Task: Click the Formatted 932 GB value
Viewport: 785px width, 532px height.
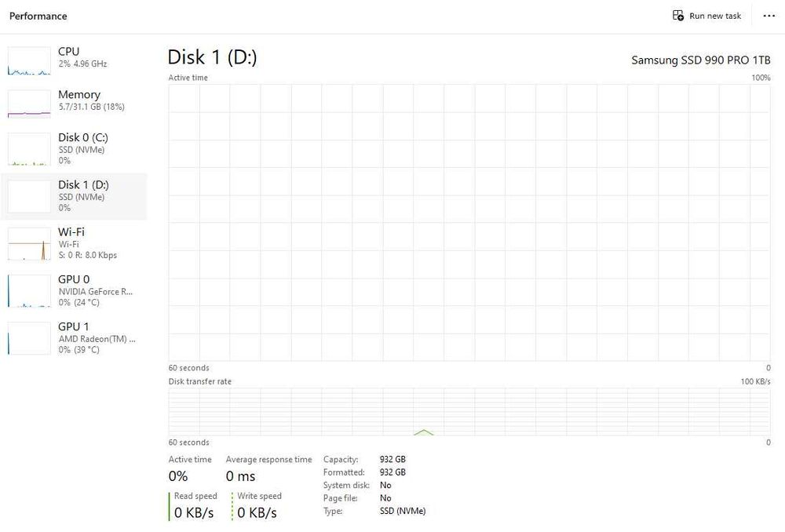Action: coord(392,472)
